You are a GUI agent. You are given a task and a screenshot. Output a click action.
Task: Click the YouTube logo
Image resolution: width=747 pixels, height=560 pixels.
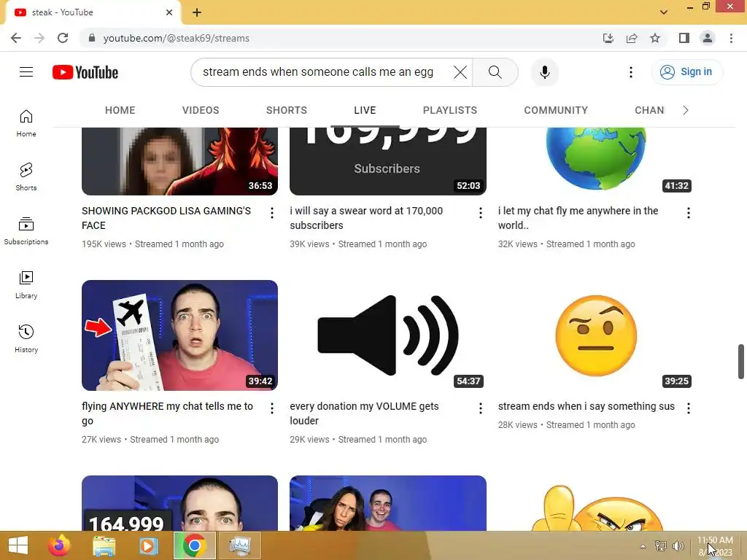85,72
